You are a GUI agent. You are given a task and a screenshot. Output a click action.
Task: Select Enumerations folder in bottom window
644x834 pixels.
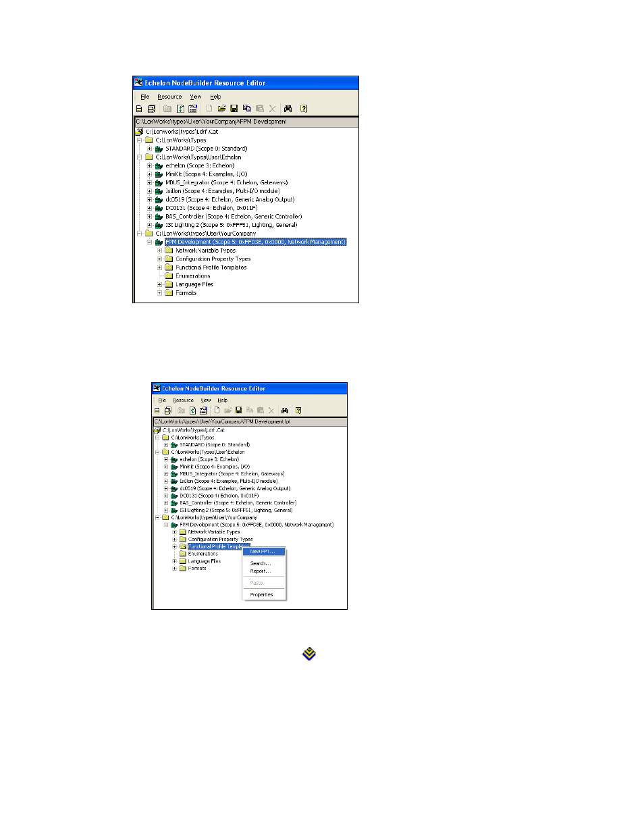[x=203, y=554]
